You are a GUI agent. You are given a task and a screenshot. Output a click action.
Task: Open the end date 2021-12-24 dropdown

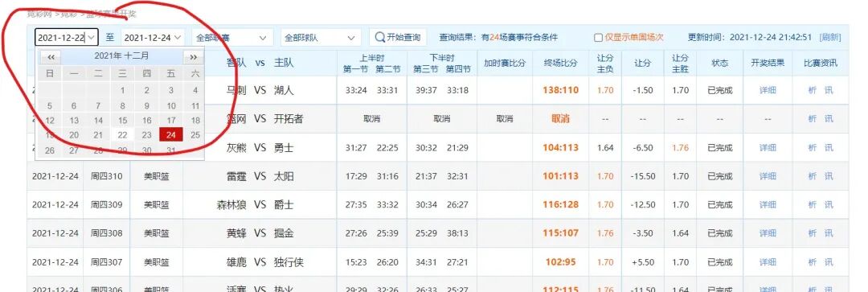[x=177, y=38]
